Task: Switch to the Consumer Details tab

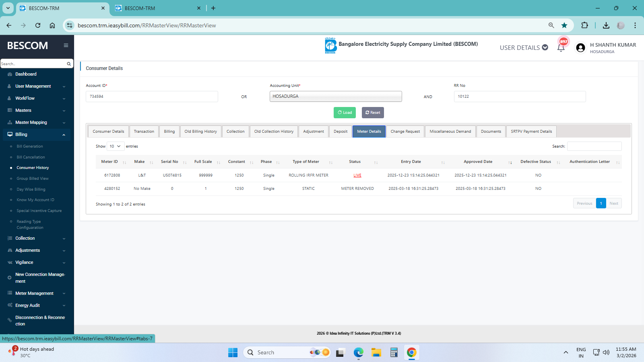Action: pyautogui.click(x=108, y=132)
